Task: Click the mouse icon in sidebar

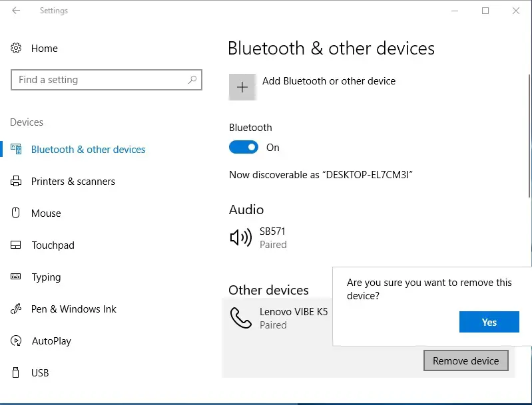Action: (15, 213)
